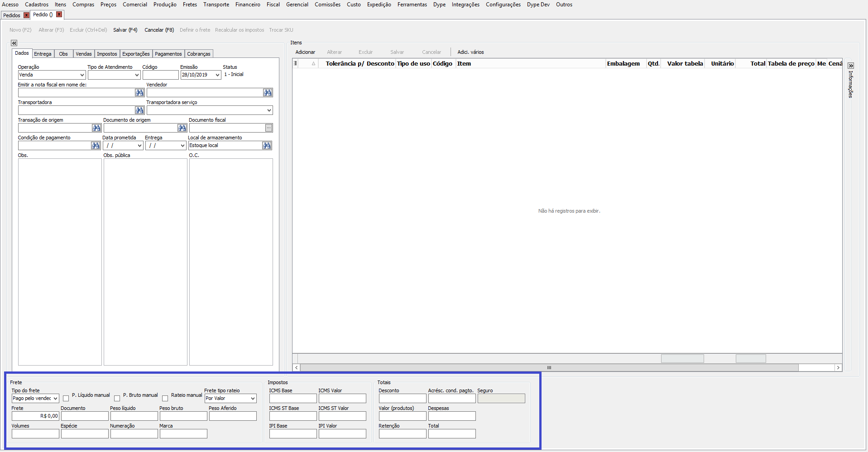Click the ICMS Base field
The width and height of the screenshot is (868, 452).
click(293, 399)
